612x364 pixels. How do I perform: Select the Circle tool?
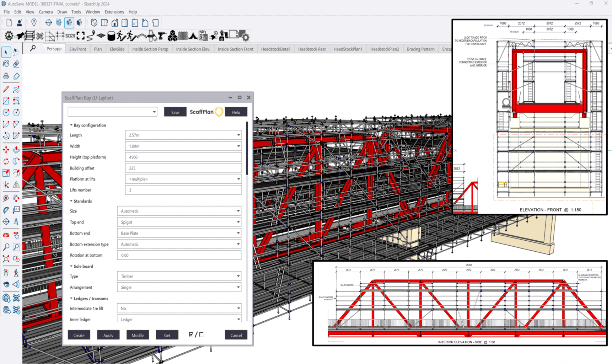[x=6, y=112]
